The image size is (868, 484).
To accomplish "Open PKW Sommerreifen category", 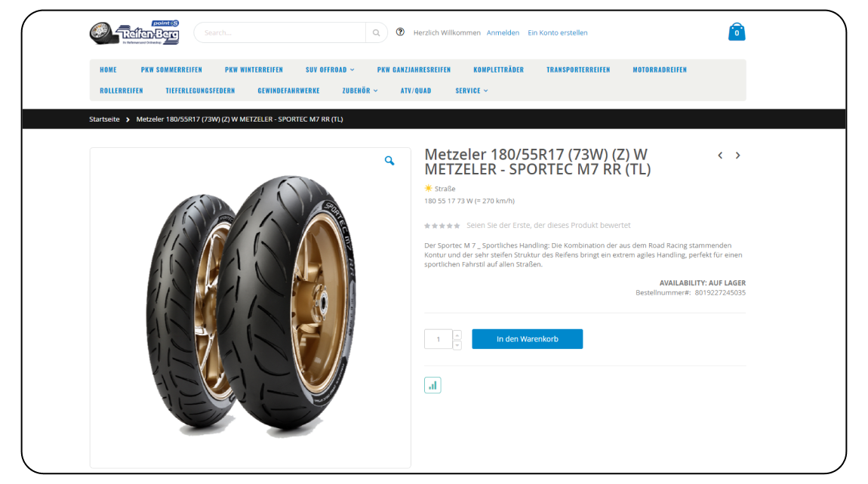I will 171,69.
